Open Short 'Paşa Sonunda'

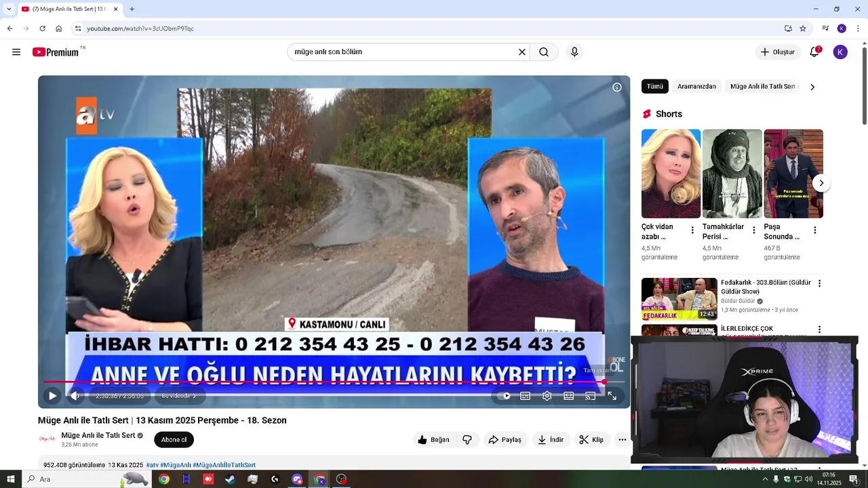pyautogui.click(x=793, y=174)
